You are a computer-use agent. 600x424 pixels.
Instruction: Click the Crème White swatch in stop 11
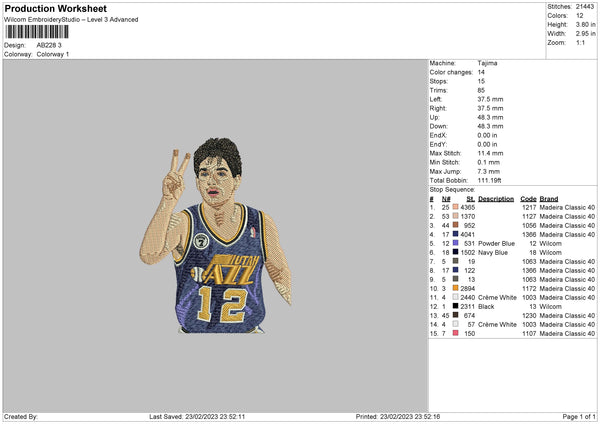pyautogui.click(x=455, y=297)
